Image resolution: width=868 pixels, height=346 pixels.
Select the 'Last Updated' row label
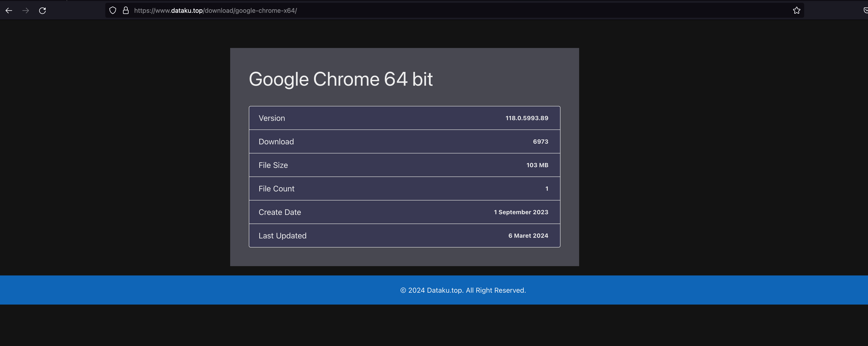pos(282,236)
